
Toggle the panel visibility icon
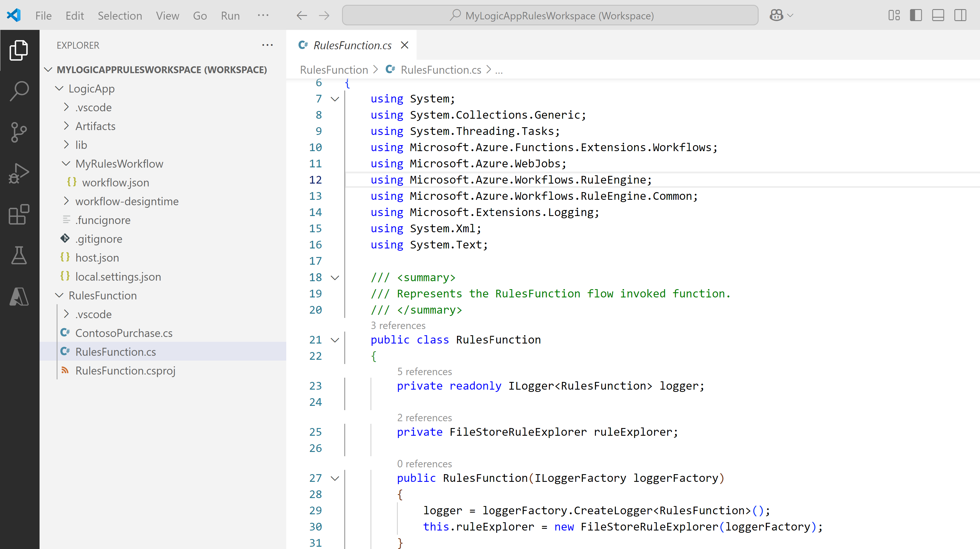pos(938,15)
